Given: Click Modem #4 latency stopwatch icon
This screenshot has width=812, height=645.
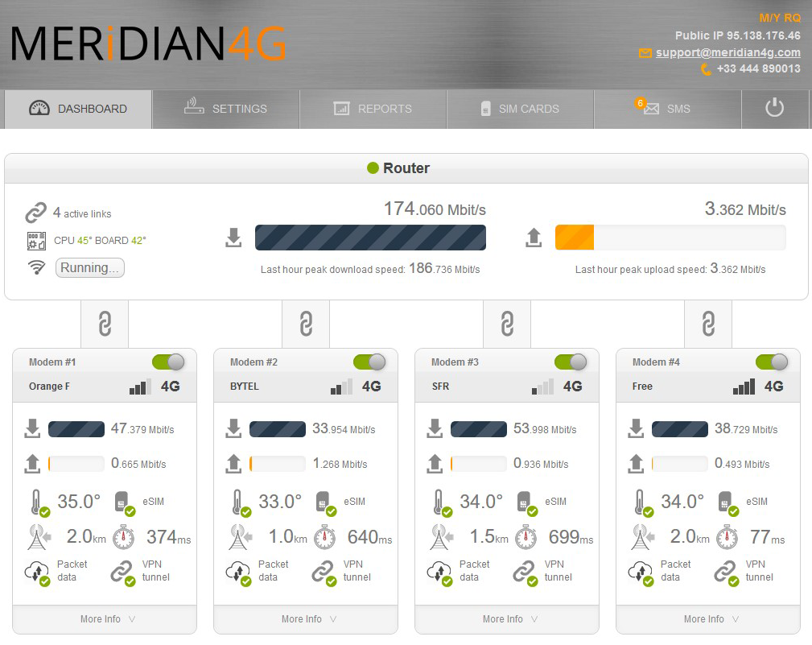Looking at the screenshot, I should [727, 537].
